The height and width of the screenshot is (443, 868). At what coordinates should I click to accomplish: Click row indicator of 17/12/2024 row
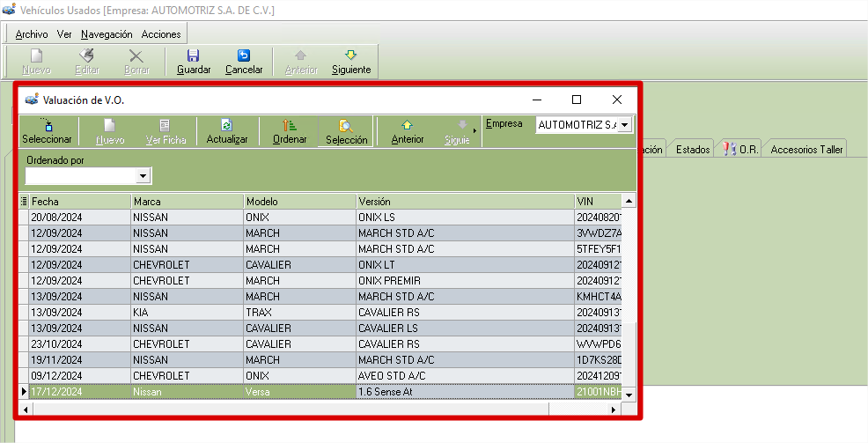pos(24,392)
